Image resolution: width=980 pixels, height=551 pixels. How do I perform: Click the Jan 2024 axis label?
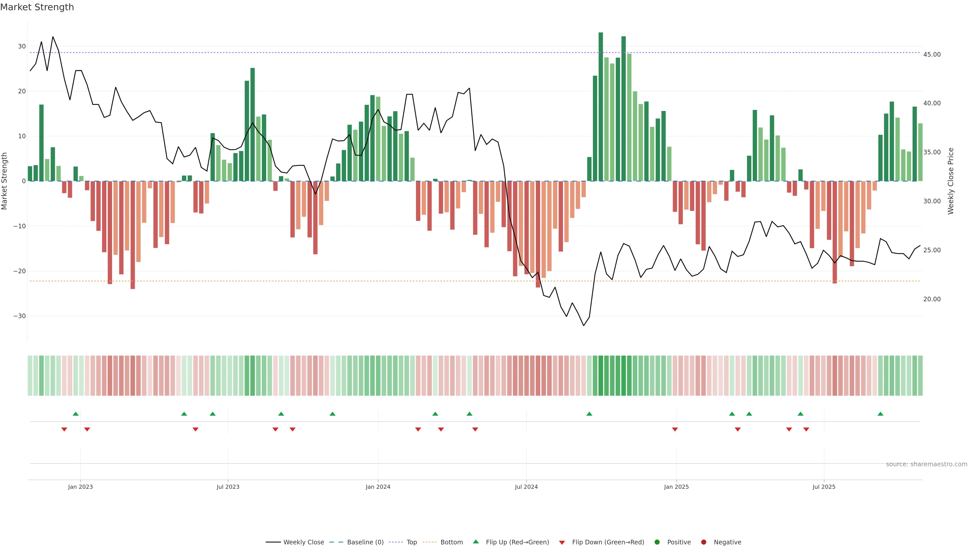point(378,487)
